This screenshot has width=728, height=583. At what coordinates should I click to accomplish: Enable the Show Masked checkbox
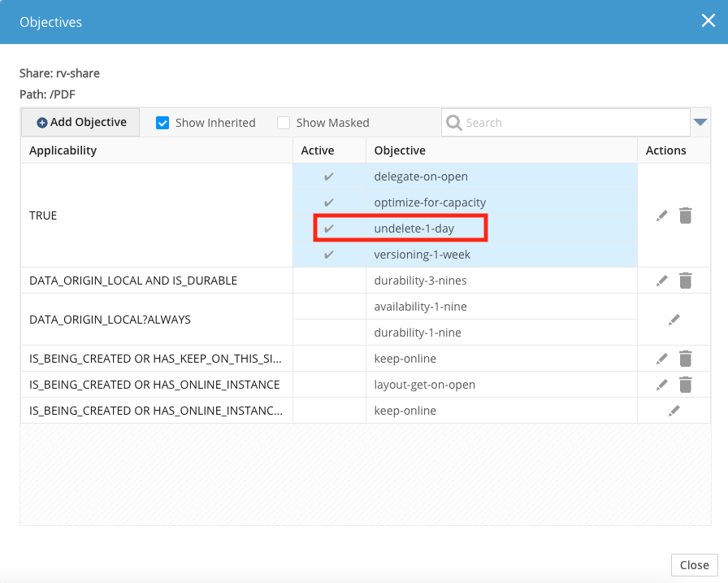click(284, 123)
